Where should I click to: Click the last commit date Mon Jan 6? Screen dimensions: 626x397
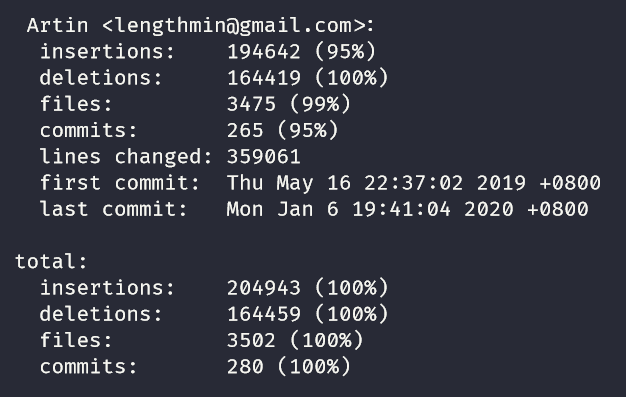[x=282, y=209]
